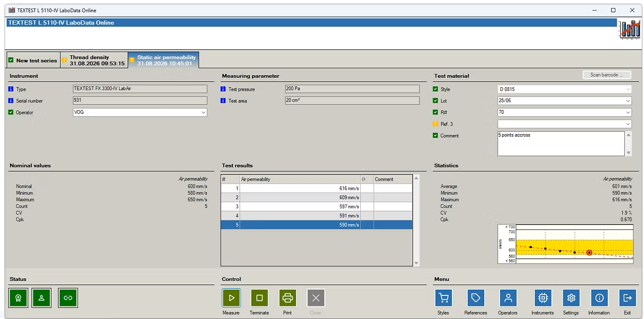644x319 pixels.
Task: Switch to the New test series tab
Action: [x=33, y=60]
